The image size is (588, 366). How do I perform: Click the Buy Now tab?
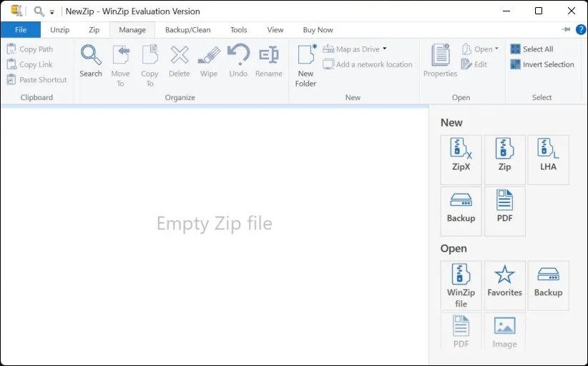coord(318,29)
